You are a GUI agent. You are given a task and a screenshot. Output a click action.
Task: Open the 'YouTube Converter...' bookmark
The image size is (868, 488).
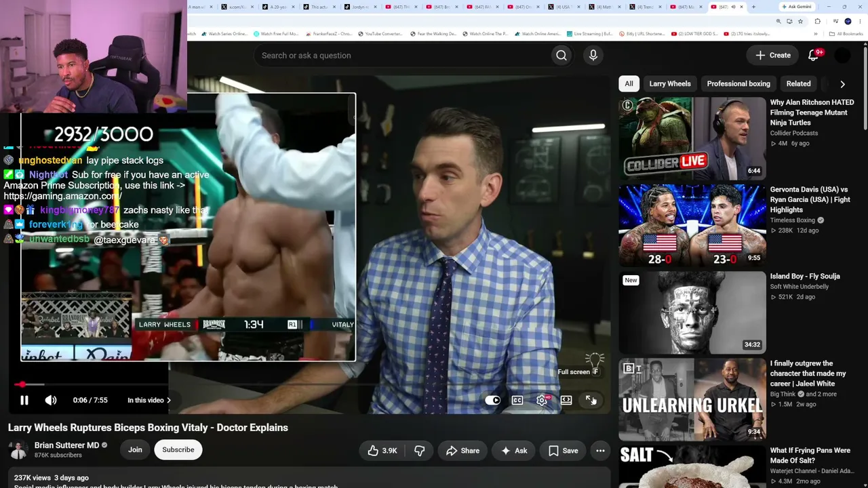click(380, 34)
